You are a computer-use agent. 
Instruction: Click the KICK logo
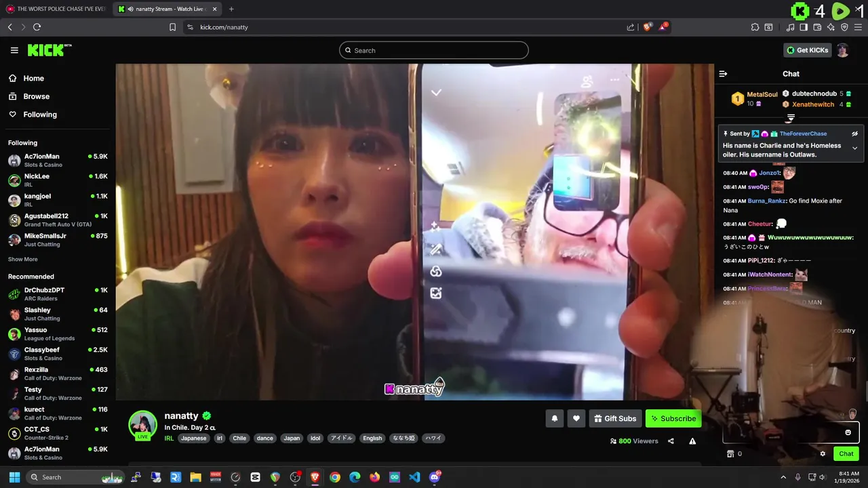pos(50,50)
